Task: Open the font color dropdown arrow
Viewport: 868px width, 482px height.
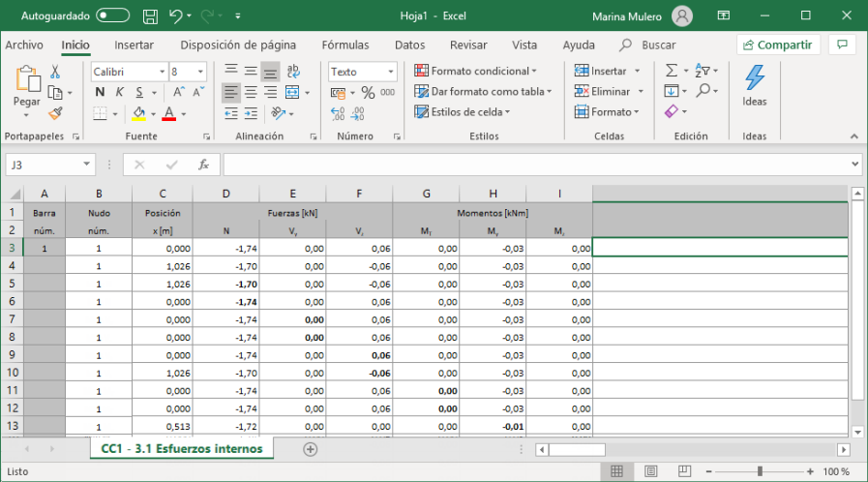Action: coord(184,114)
